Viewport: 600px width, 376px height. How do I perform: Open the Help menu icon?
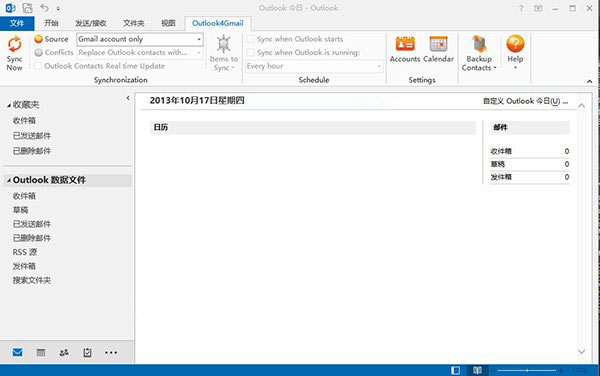tap(515, 44)
